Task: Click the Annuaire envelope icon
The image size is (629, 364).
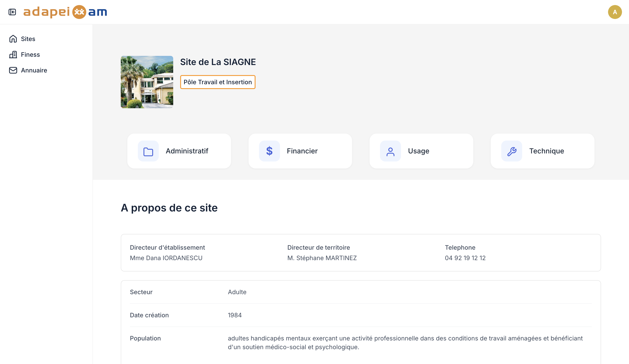Action: point(13,70)
